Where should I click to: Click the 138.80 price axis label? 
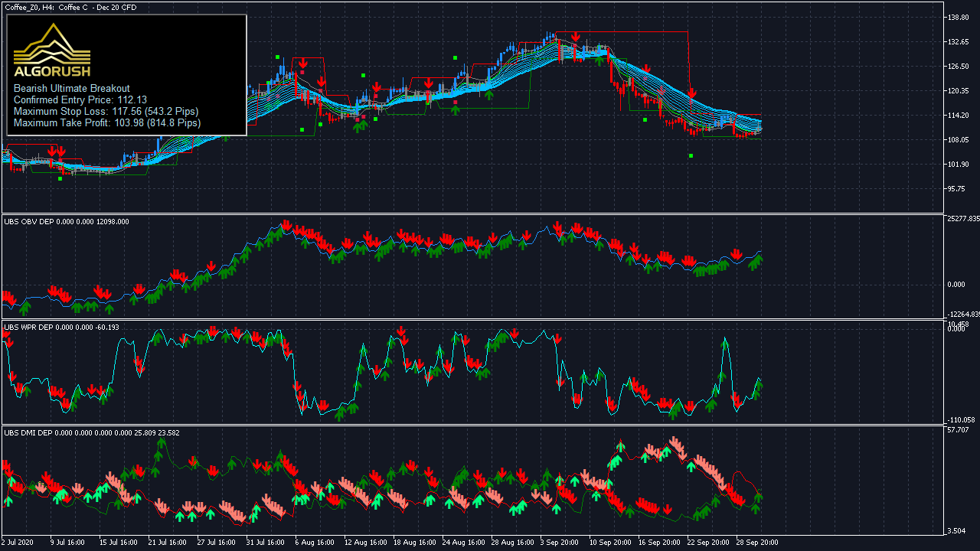click(959, 17)
